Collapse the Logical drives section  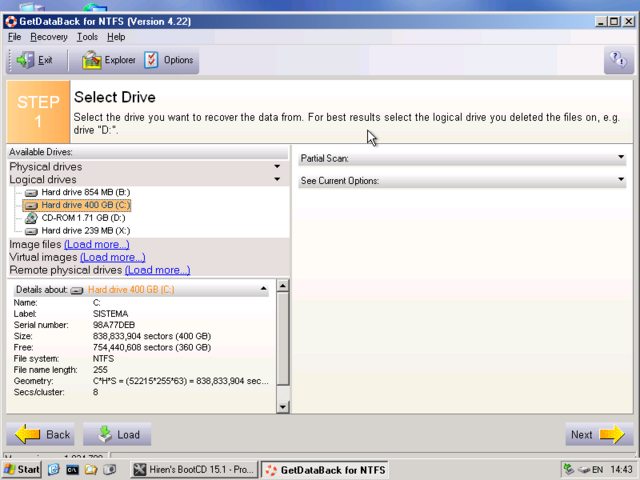277,179
